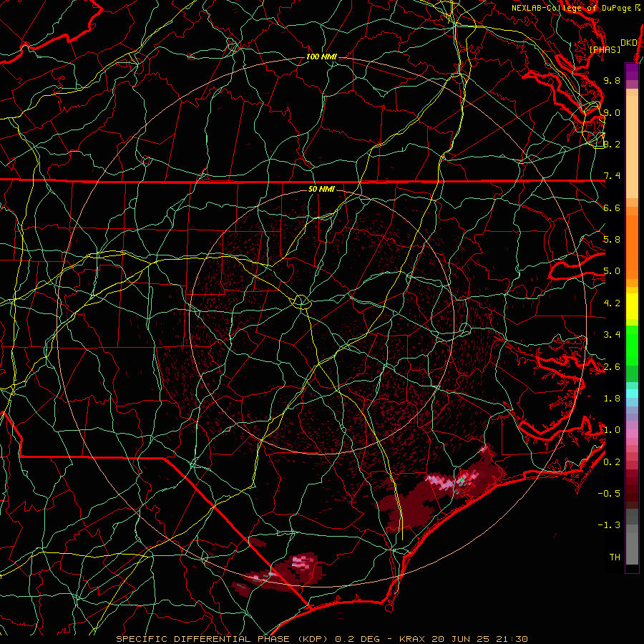Click the 2.6 scale label

point(612,367)
